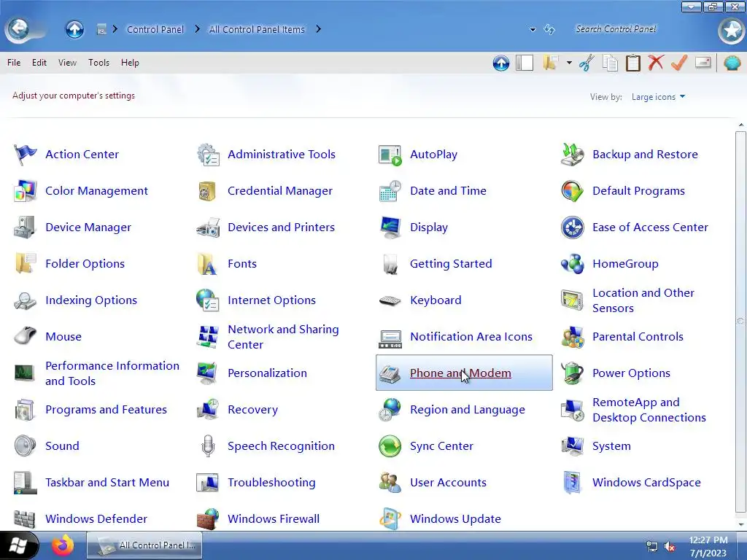747x560 pixels.
Task: Click the Copy pages toolbar icon
Action: (610, 63)
